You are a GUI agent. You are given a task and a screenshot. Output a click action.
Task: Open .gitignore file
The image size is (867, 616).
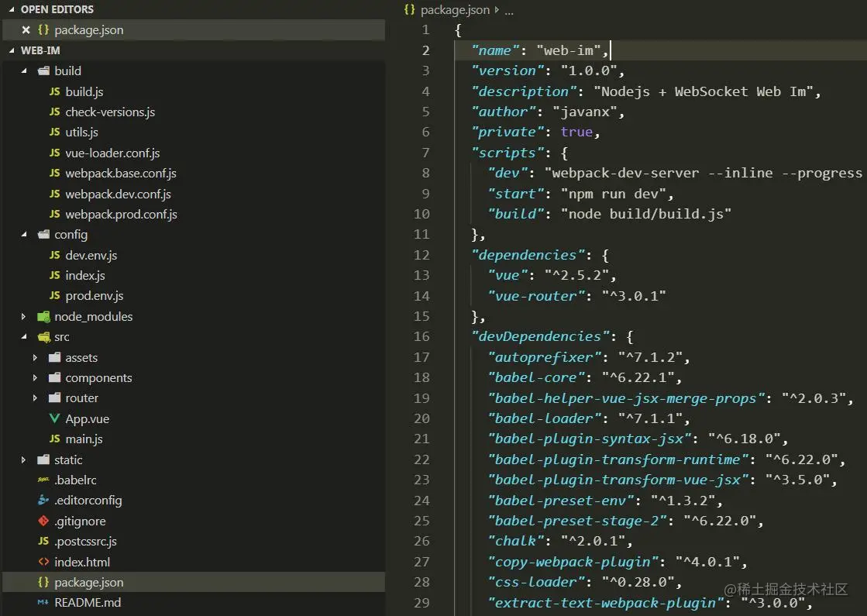(80, 521)
